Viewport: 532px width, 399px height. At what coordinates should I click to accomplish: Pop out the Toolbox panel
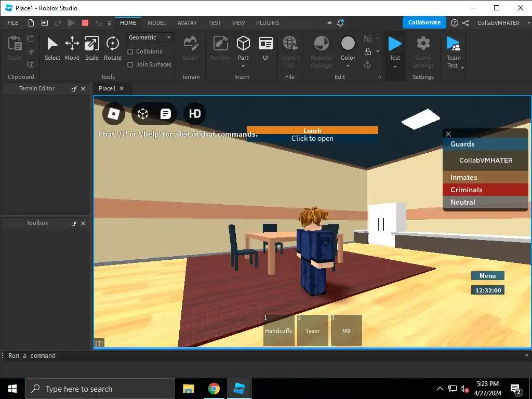(x=74, y=223)
